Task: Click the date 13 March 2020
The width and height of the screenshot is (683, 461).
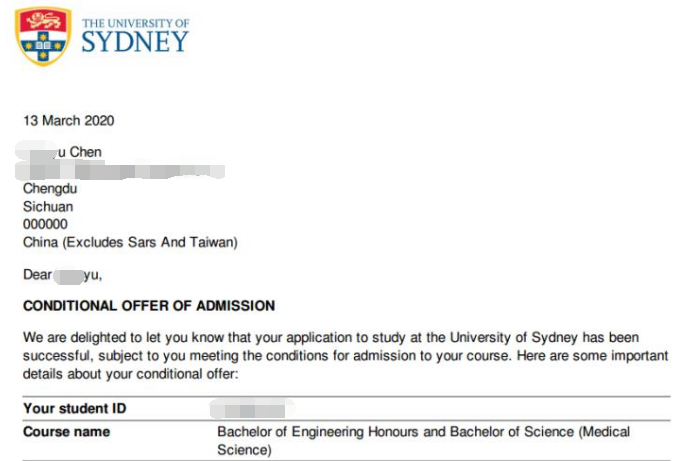Action: (x=68, y=121)
